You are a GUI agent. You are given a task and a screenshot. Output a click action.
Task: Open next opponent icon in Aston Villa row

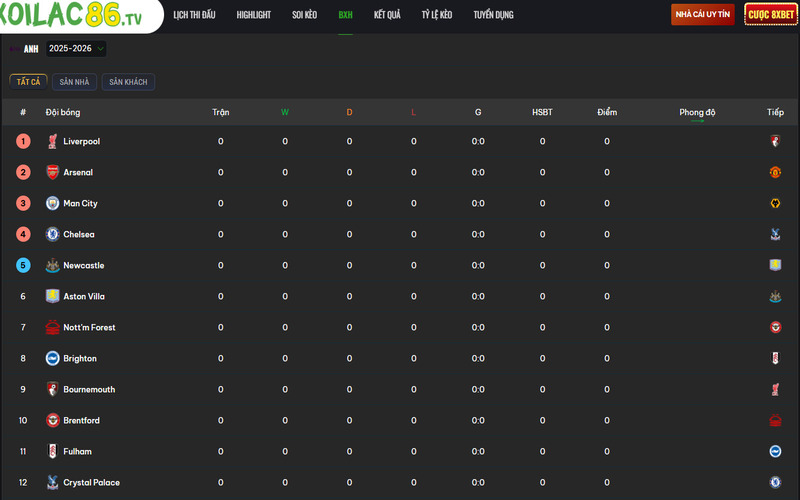(x=775, y=296)
